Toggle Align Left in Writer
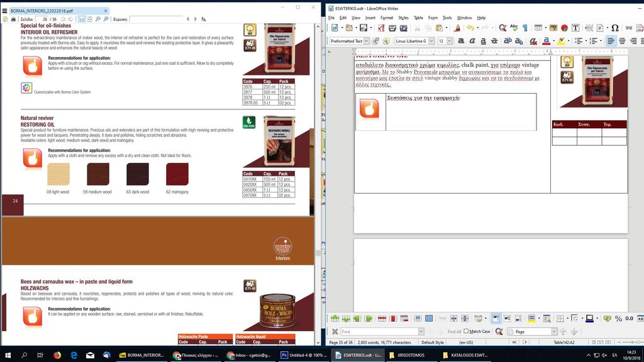This screenshot has width=644, height=362. coord(611,41)
